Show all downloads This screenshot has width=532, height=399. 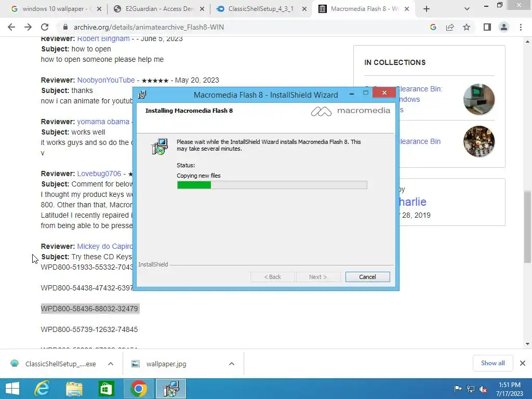coord(493,363)
